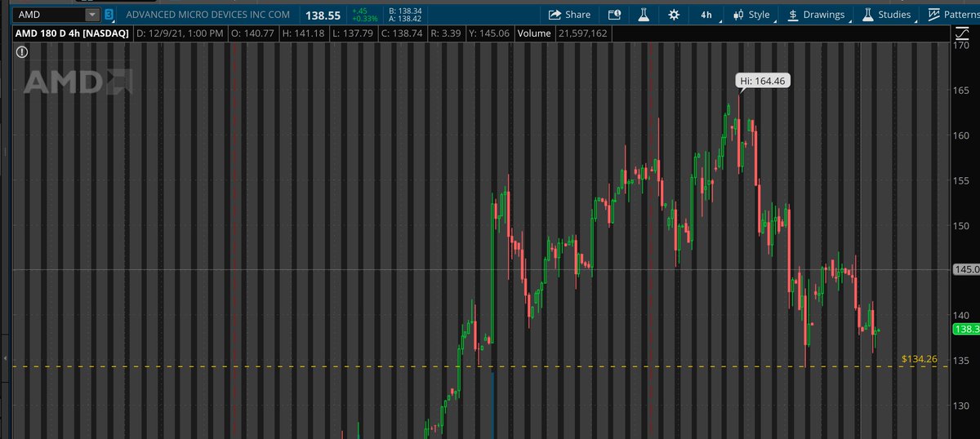Click the date readout 'D: 12/9/21, 1:00 PM'
Screen dimensions: 980x439
(x=180, y=33)
